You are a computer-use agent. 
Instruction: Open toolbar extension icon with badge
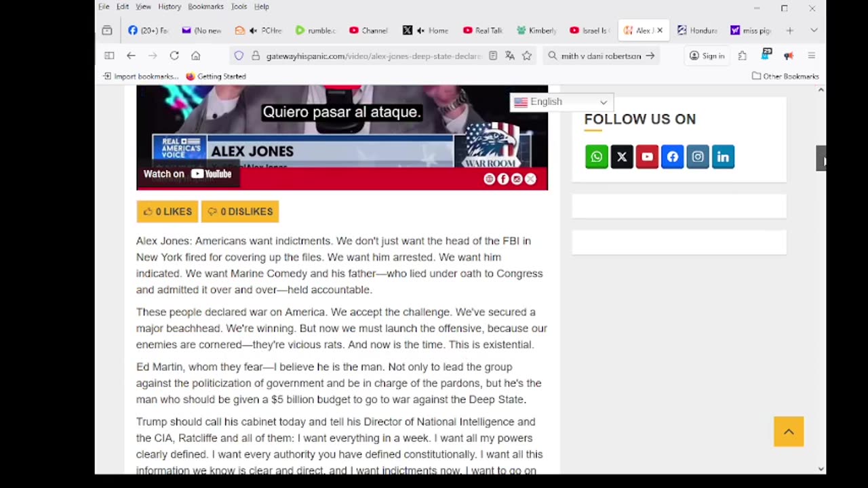coord(767,54)
